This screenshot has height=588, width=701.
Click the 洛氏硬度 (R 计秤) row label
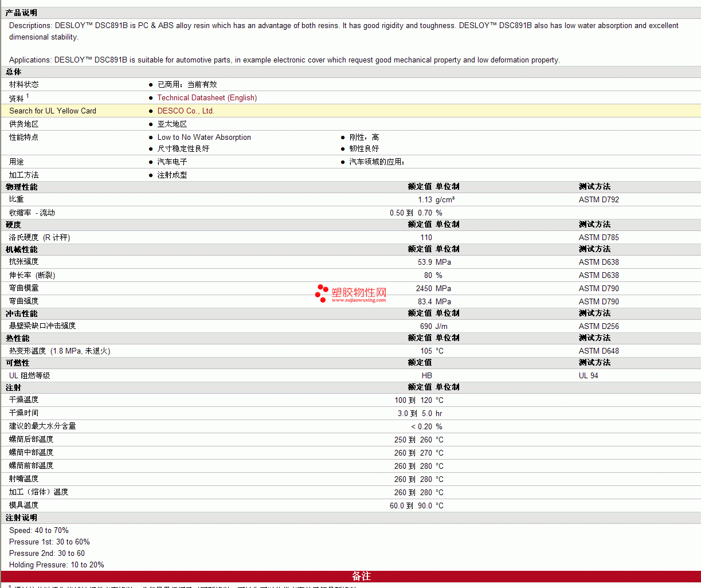click(40, 238)
